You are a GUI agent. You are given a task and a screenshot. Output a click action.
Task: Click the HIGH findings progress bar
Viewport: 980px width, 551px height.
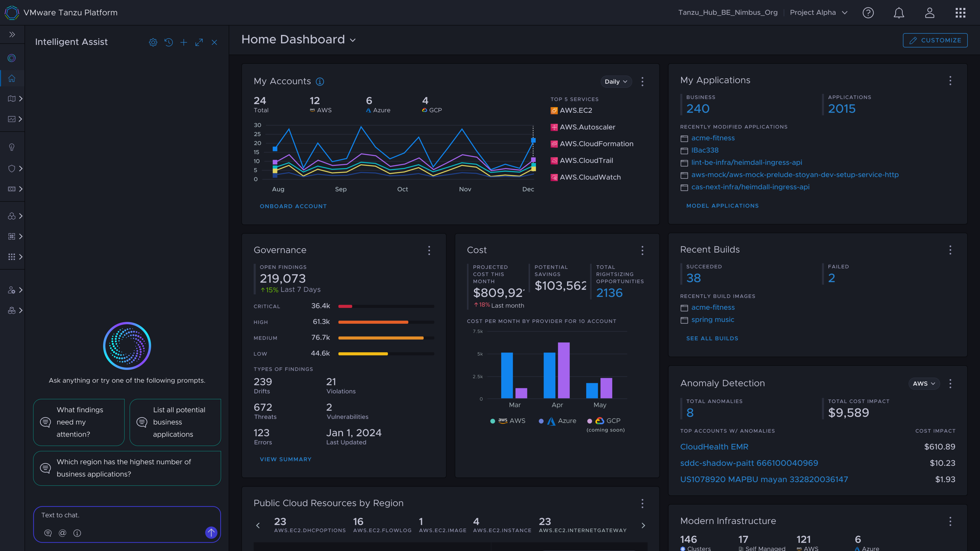(x=386, y=322)
